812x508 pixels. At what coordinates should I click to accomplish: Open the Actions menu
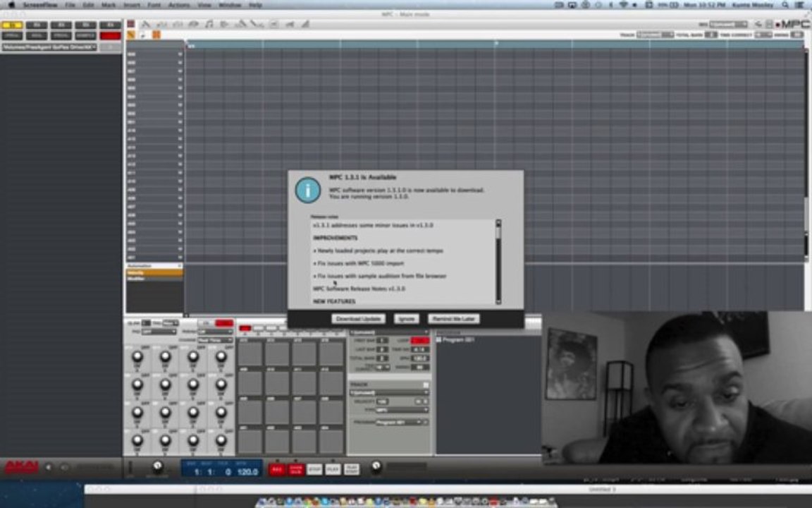(178, 5)
